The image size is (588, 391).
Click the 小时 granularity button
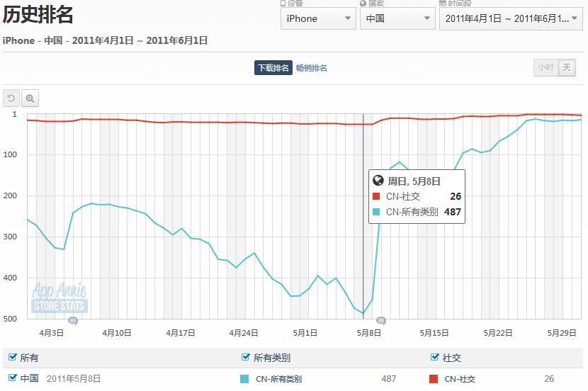545,67
